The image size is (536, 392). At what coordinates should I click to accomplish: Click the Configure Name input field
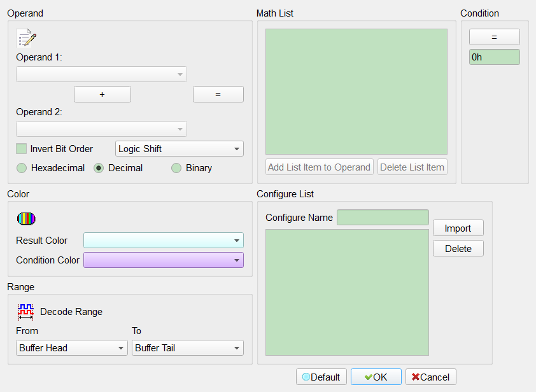coord(383,218)
